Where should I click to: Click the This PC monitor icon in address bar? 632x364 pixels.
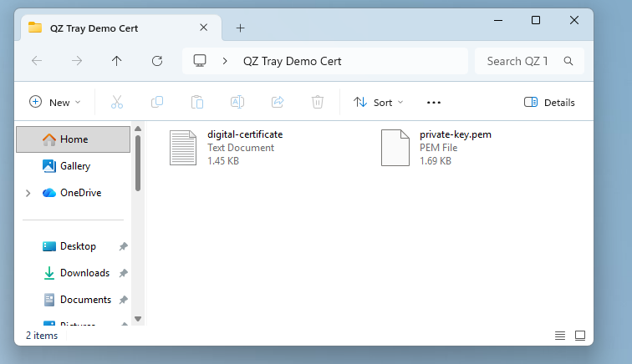point(200,61)
